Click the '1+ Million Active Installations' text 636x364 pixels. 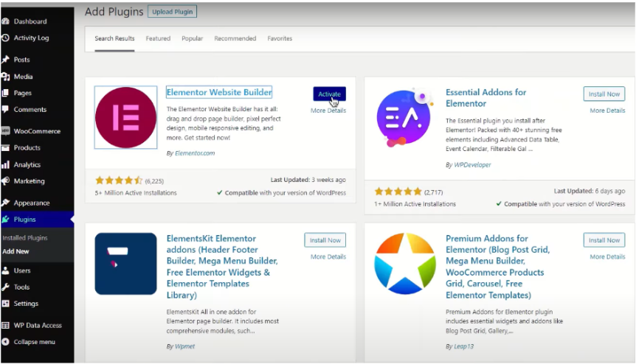point(415,204)
